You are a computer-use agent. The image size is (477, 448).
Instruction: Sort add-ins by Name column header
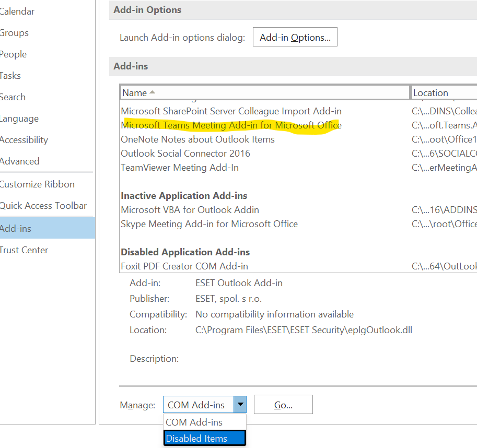[x=265, y=93]
